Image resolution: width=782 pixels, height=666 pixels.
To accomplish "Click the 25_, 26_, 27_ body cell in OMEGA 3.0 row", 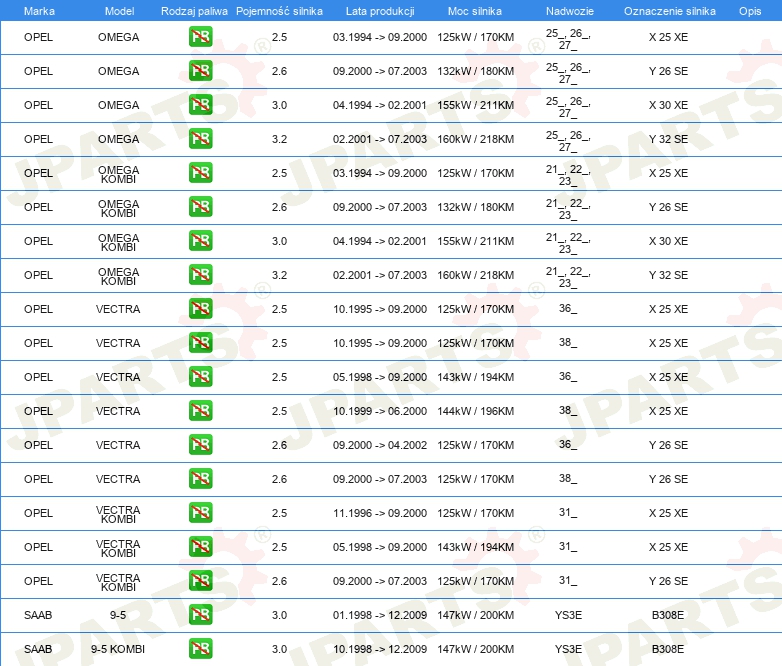I will pyautogui.click(x=568, y=107).
